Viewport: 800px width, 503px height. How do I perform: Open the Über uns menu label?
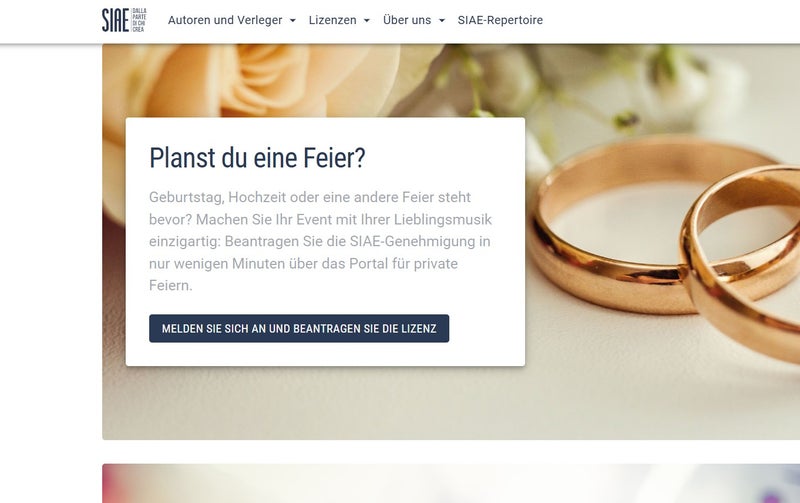coord(407,20)
